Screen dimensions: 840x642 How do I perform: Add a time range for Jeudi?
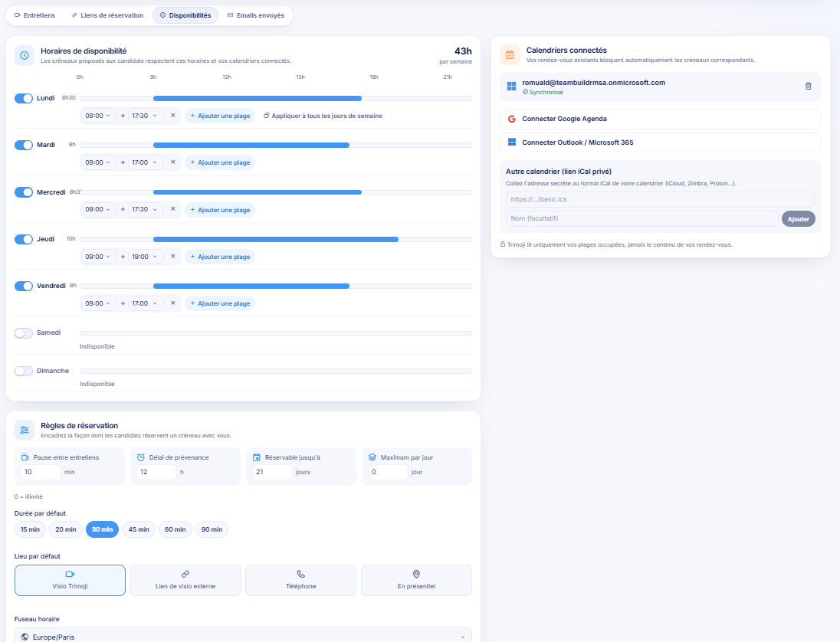(x=220, y=257)
